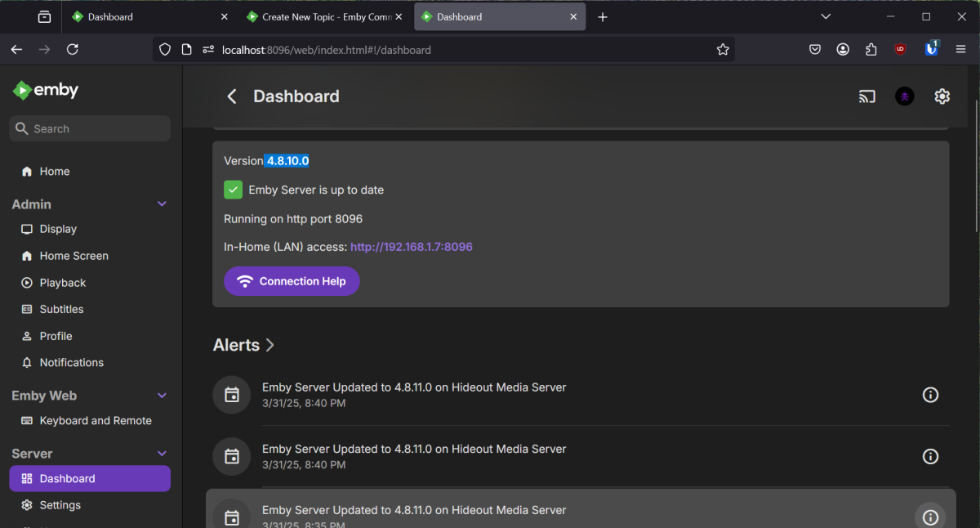The image size is (980, 528).
Task: Open Settings under the Server section
Action: tap(90, 505)
